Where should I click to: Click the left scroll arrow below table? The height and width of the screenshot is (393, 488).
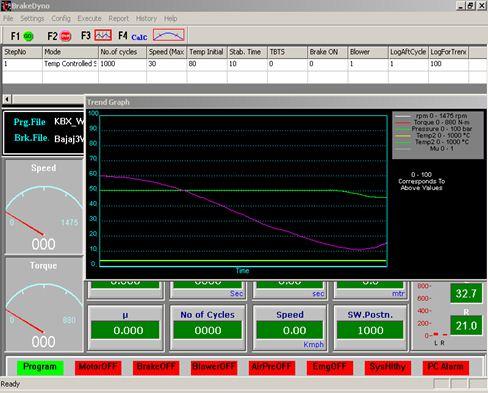tap(7, 99)
